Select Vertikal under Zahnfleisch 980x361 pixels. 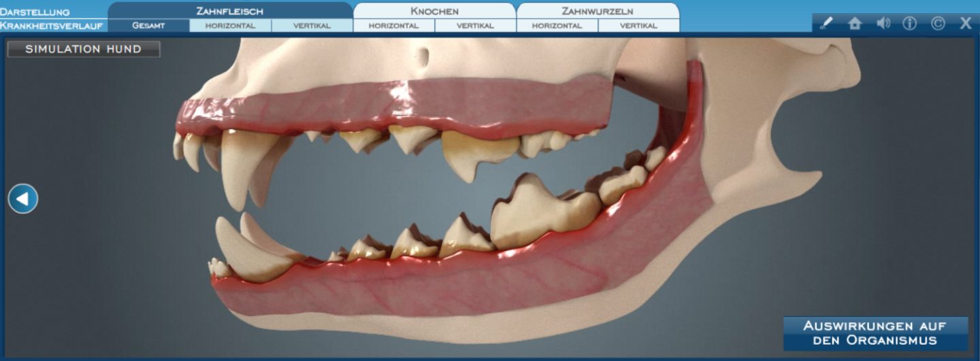[312, 26]
